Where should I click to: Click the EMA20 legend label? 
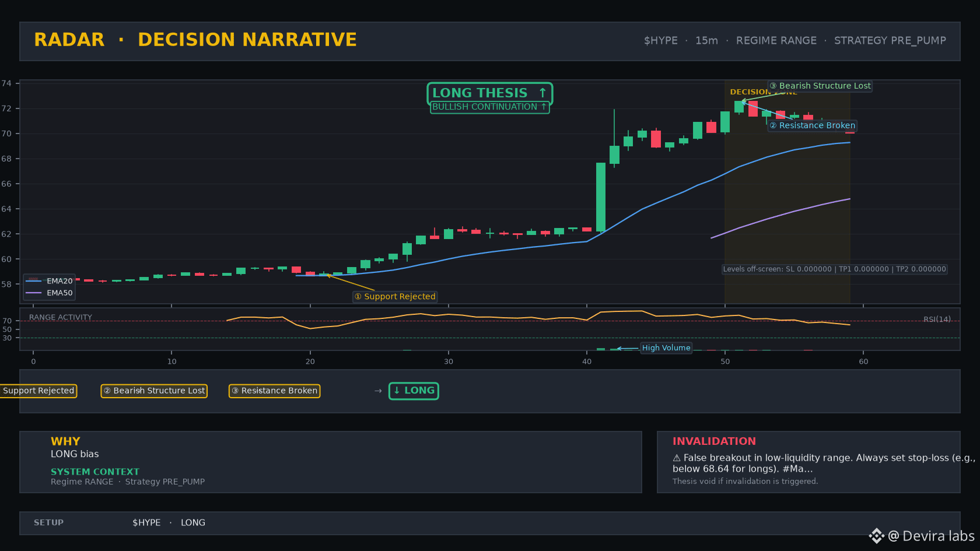point(60,281)
